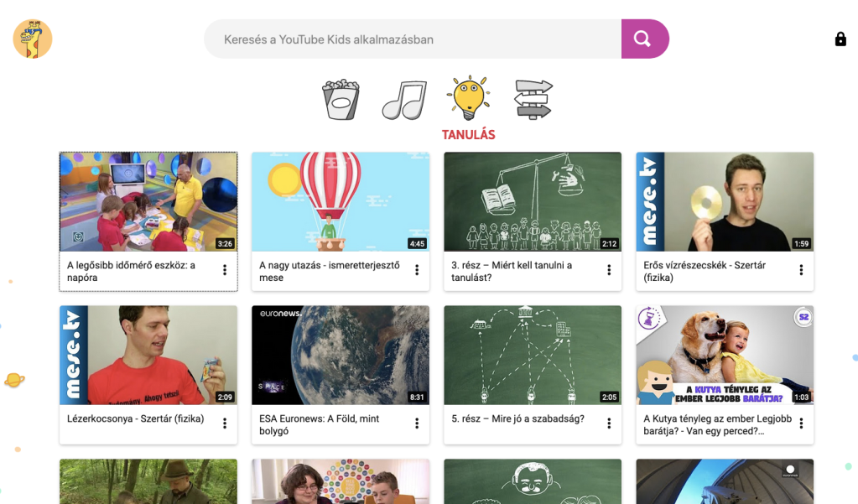Open three-dot menu for Erős vízrészecskék video
Viewport: 858px width, 504px height.
coord(801,270)
